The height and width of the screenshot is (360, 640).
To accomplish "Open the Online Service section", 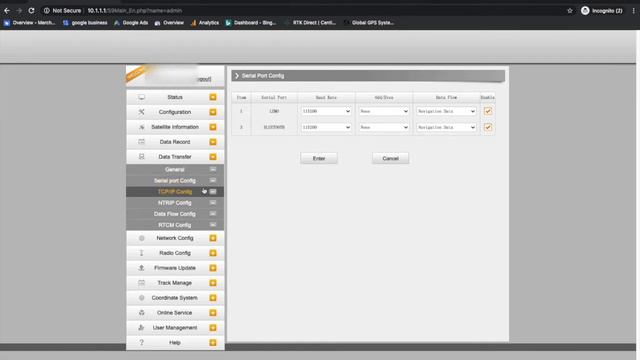I will (x=175, y=313).
